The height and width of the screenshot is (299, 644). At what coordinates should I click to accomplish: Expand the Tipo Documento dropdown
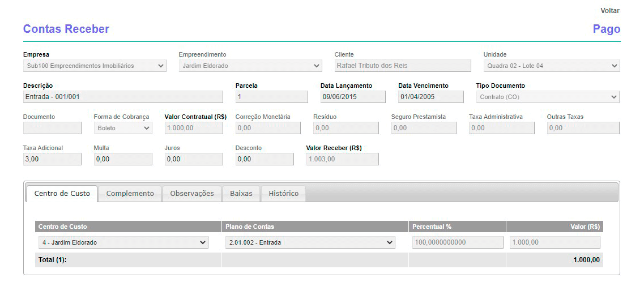pyautogui.click(x=547, y=97)
